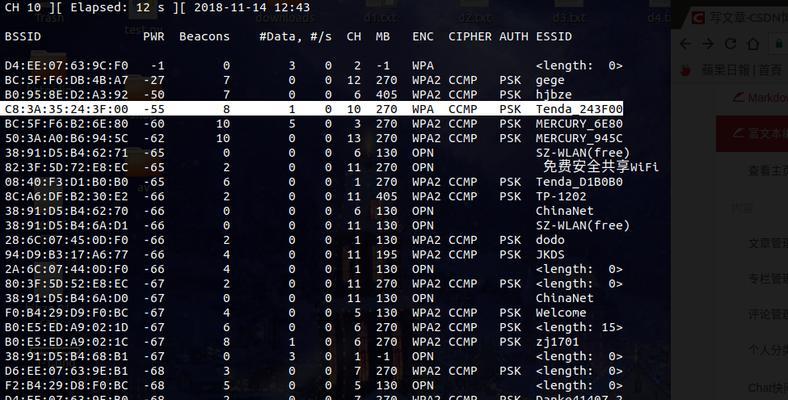The image size is (788, 400).
Task: Open 文章管理 in CSDN sidebar
Action: [x=768, y=243]
